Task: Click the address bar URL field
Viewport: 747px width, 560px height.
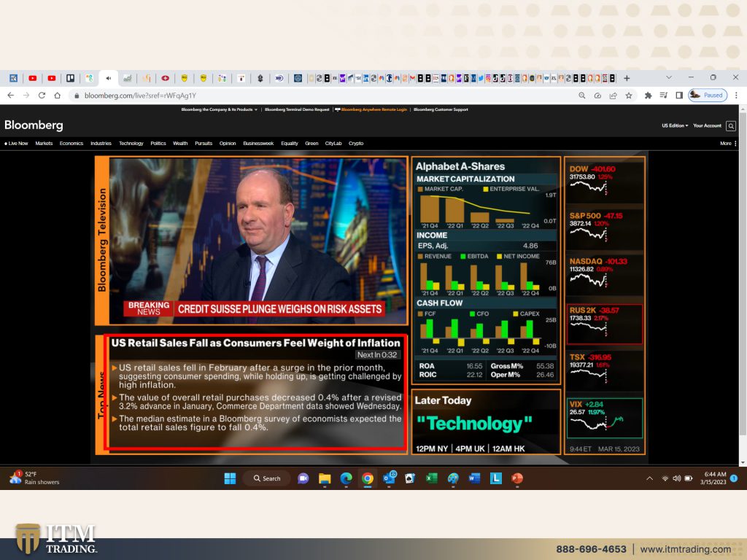Action: pos(324,96)
